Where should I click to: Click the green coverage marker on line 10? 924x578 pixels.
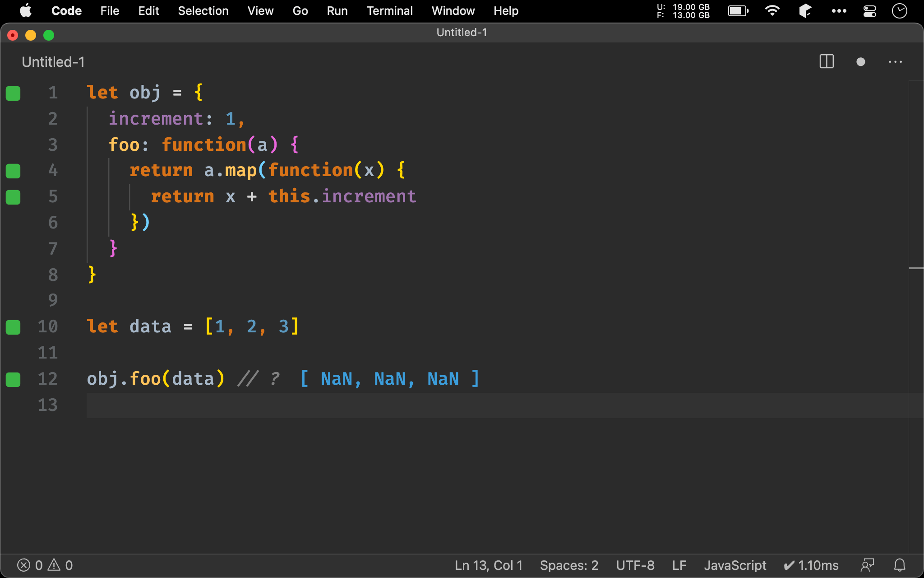[x=13, y=327]
